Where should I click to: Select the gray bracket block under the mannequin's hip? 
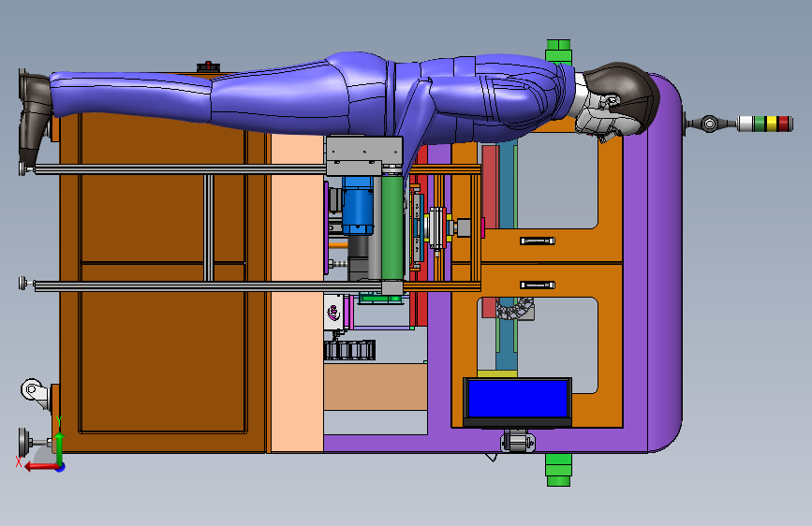364,155
